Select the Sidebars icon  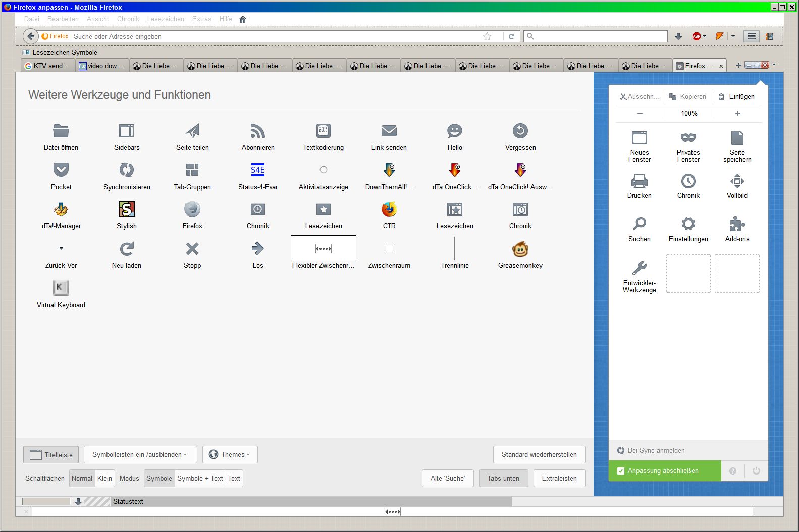click(127, 131)
